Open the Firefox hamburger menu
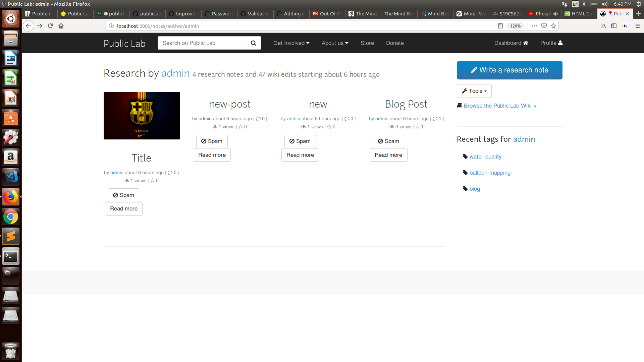644x362 pixels. tap(638, 26)
